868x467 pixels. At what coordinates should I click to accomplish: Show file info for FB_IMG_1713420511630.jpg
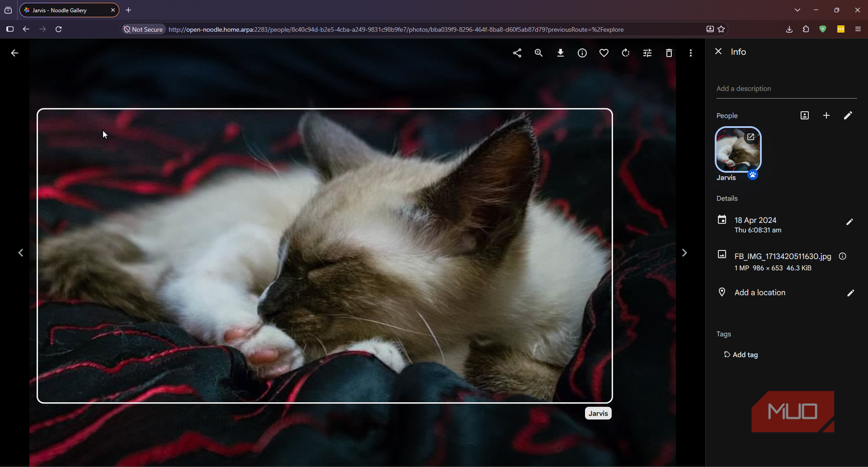(843, 257)
